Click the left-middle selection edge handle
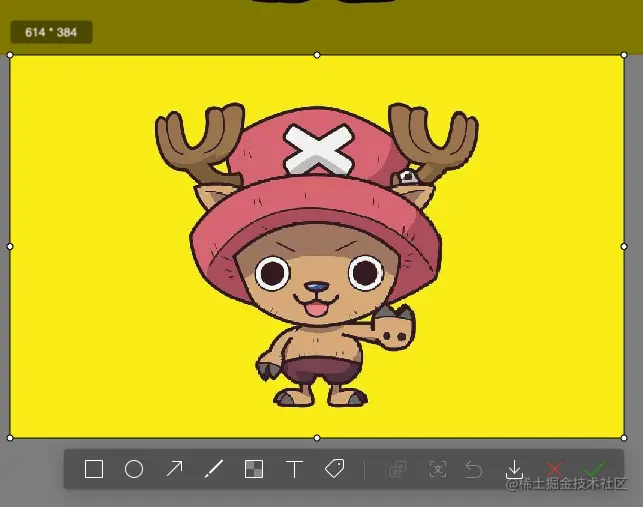This screenshot has height=507, width=643. click(x=10, y=247)
